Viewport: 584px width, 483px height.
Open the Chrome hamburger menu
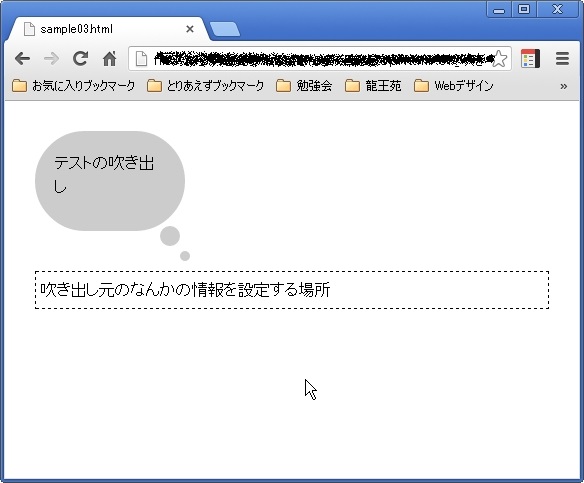(562, 58)
